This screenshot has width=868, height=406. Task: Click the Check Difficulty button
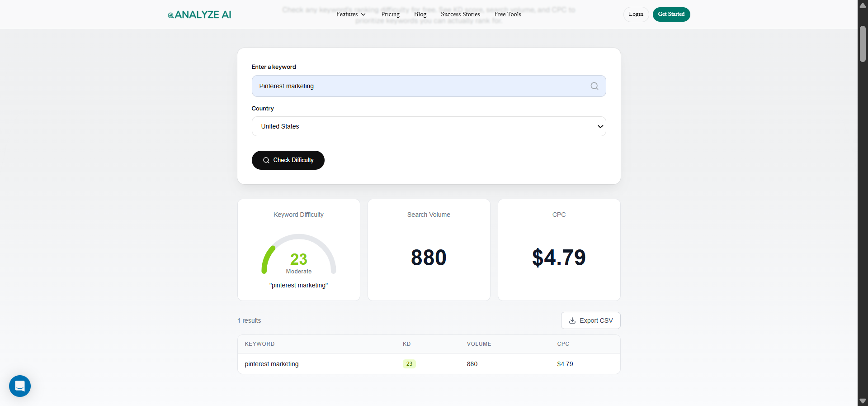pos(288,160)
